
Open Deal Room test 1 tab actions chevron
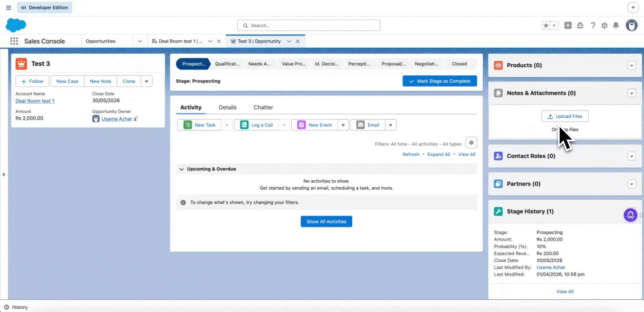[210, 41]
